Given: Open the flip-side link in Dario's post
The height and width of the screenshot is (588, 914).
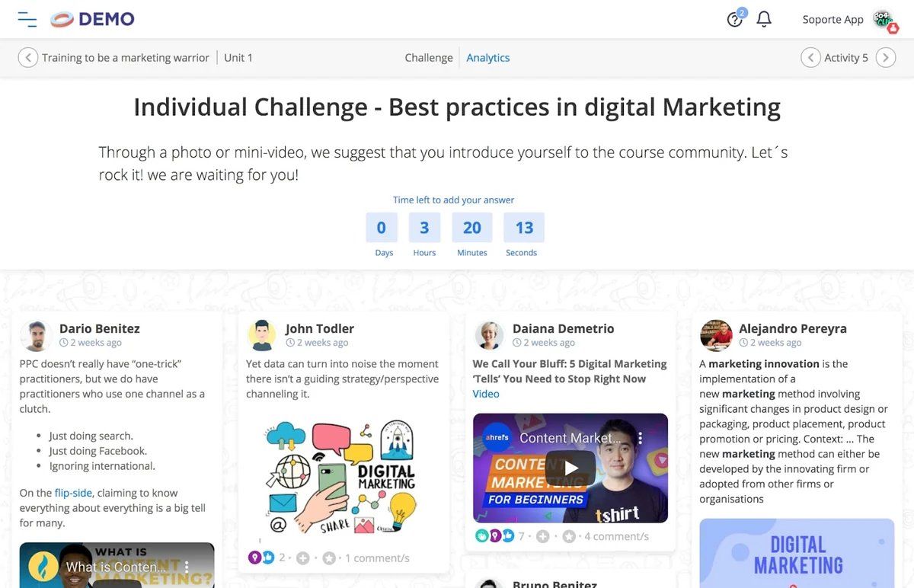Looking at the screenshot, I should (73, 493).
